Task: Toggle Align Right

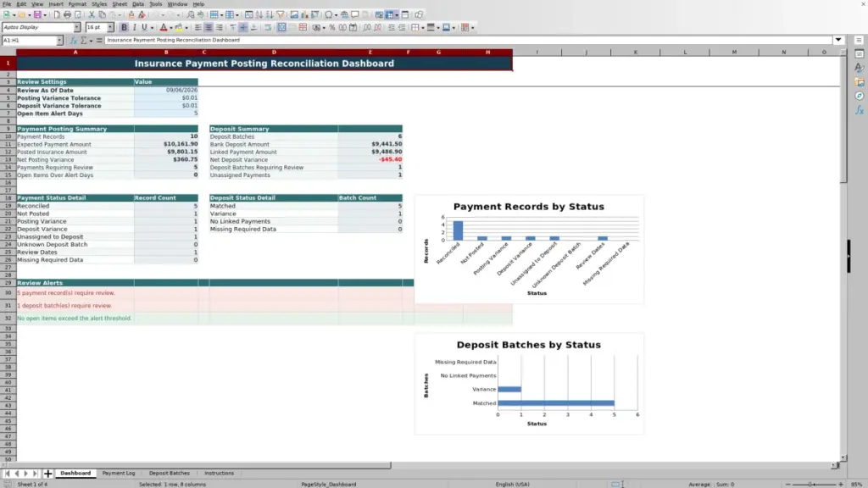Action: [220, 28]
